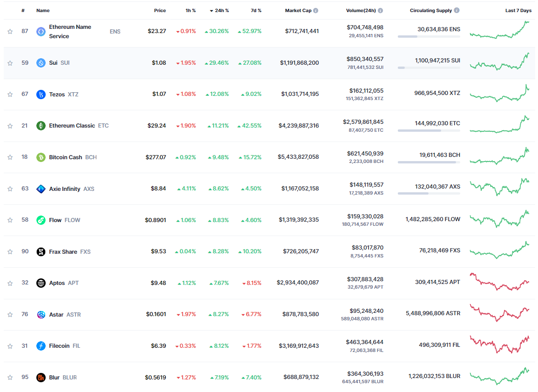Click the Bitcoin Cash circulating supply bar
The image size is (538, 392).
click(x=429, y=162)
